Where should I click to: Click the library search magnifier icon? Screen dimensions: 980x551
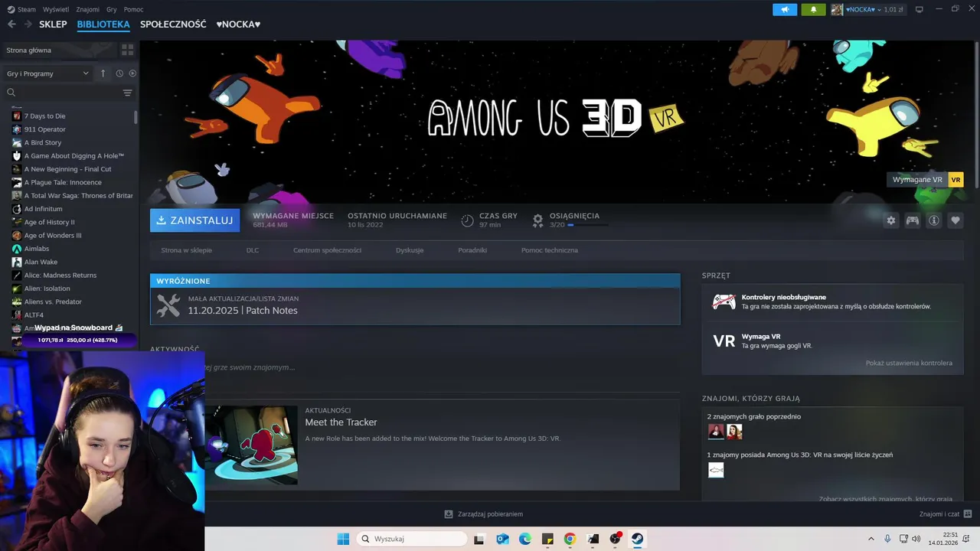pyautogui.click(x=11, y=93)
